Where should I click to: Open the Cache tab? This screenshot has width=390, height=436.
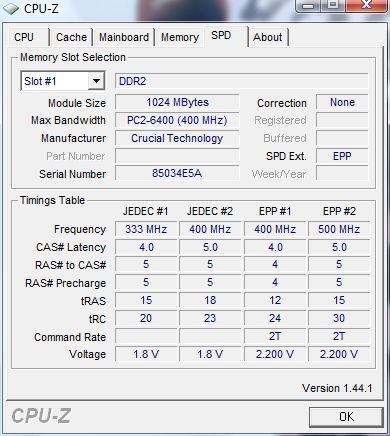click(71, 37)
